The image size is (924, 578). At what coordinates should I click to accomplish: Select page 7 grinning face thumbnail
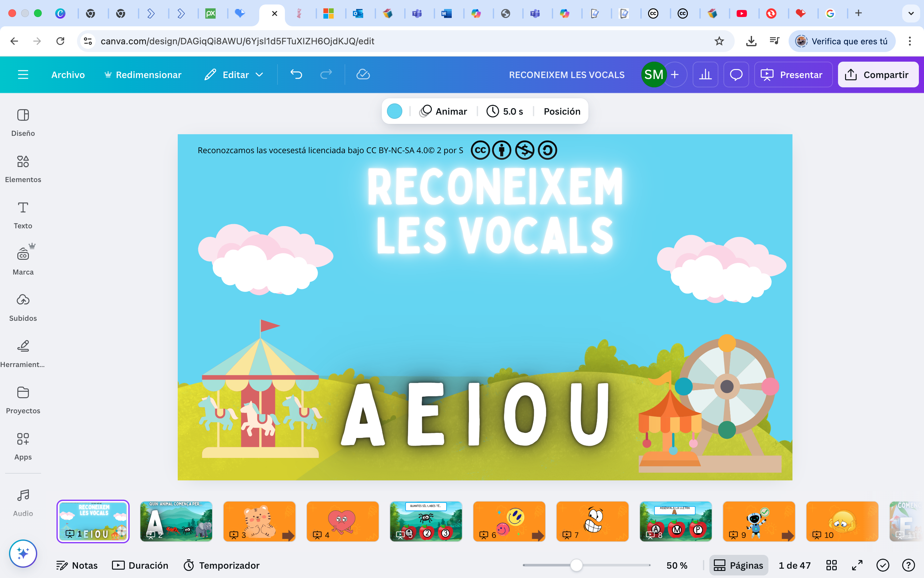592,521
